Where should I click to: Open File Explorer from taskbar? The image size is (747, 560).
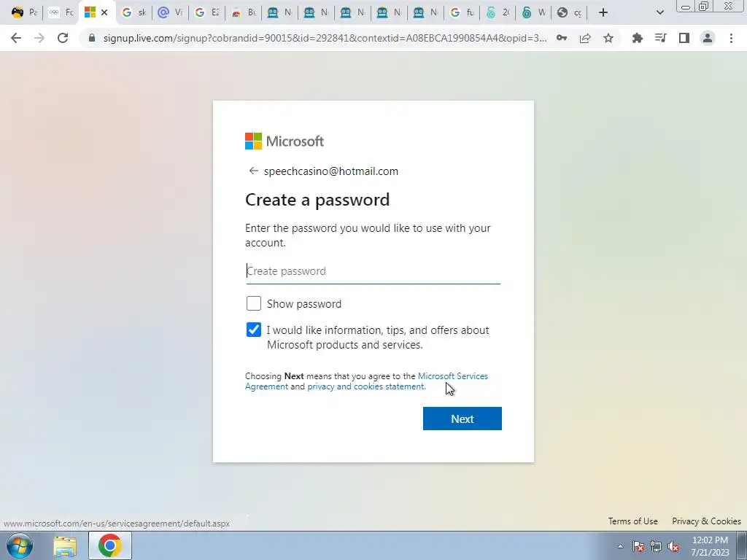click(x=65, y=545)
